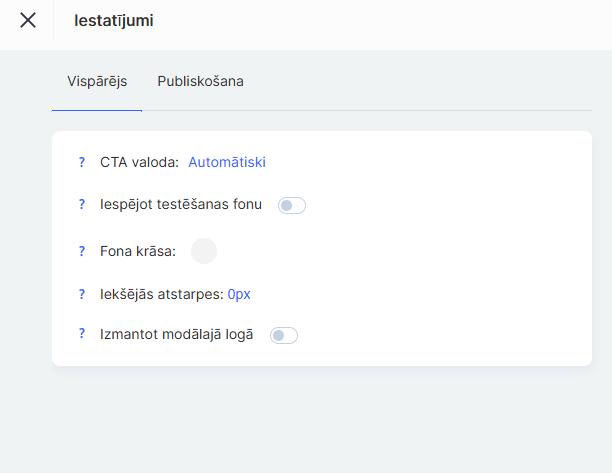Open the Automātiski language dropdown

227,162
